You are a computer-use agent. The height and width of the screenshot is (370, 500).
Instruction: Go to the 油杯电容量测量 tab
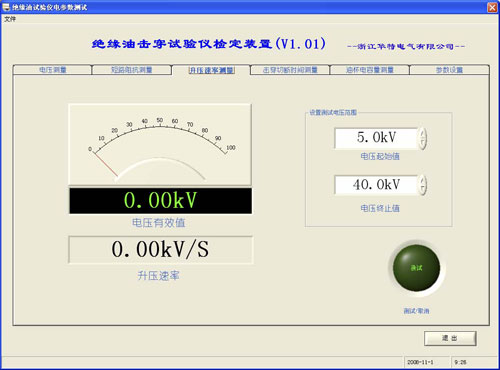370,70
